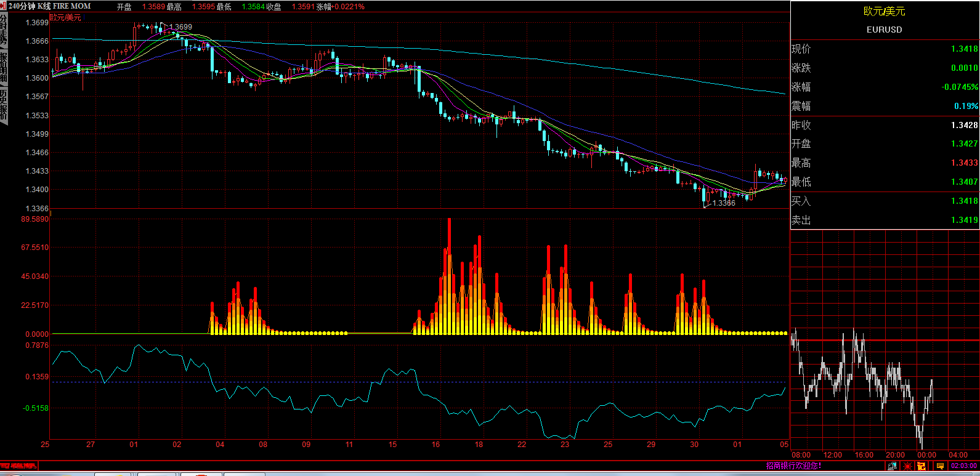Click the K线 chart type label
980x476 pixels.
pos(44,6)
